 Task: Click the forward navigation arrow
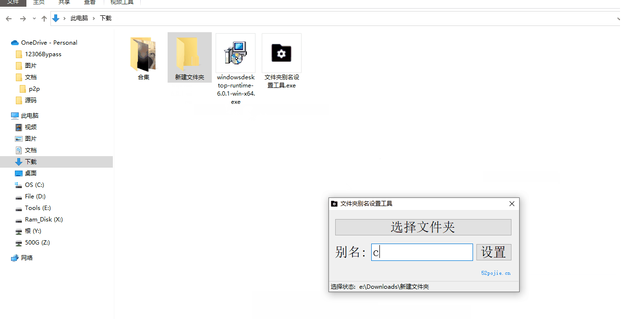[x=23, y=19]
